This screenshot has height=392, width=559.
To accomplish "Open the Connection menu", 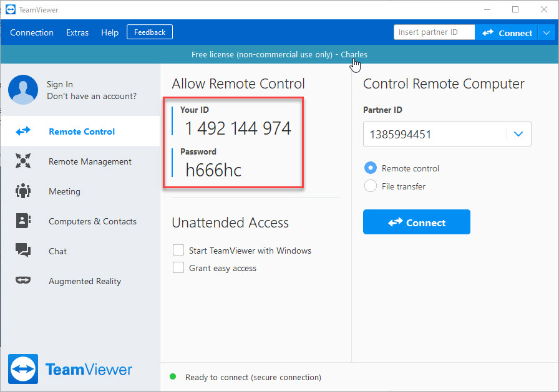I will 32,32.
